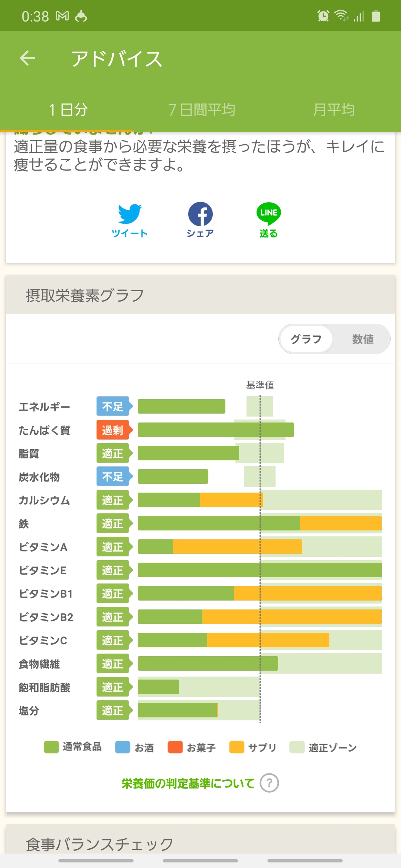Screen dimensions: 401x868
Task: Tap the green 通常食品 legend swatch
Action: 51,747
